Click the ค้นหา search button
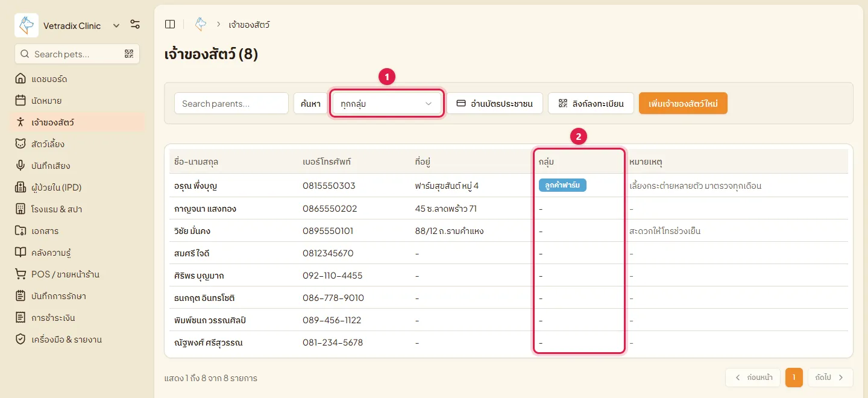Image resolution: width=868 pixels, height=398 pixels. pos(310,103)
